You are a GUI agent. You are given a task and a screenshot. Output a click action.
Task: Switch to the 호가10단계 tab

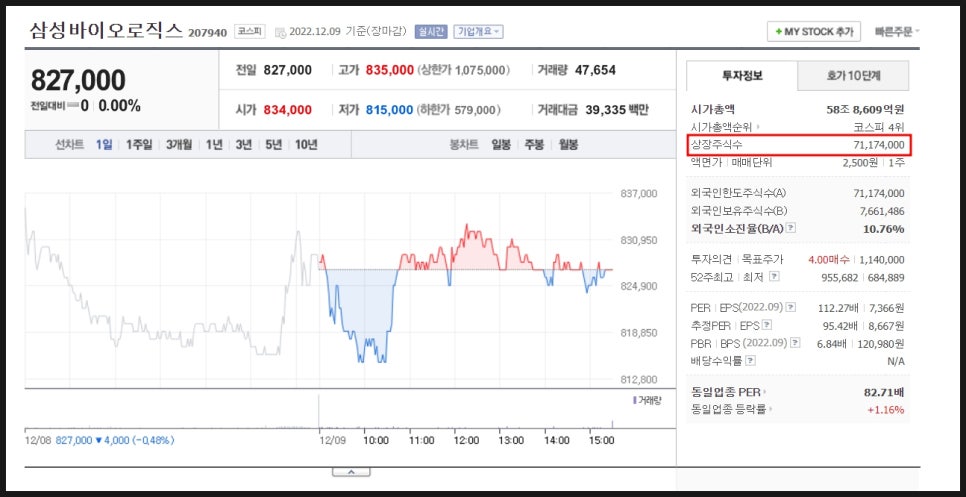point(853,76)
